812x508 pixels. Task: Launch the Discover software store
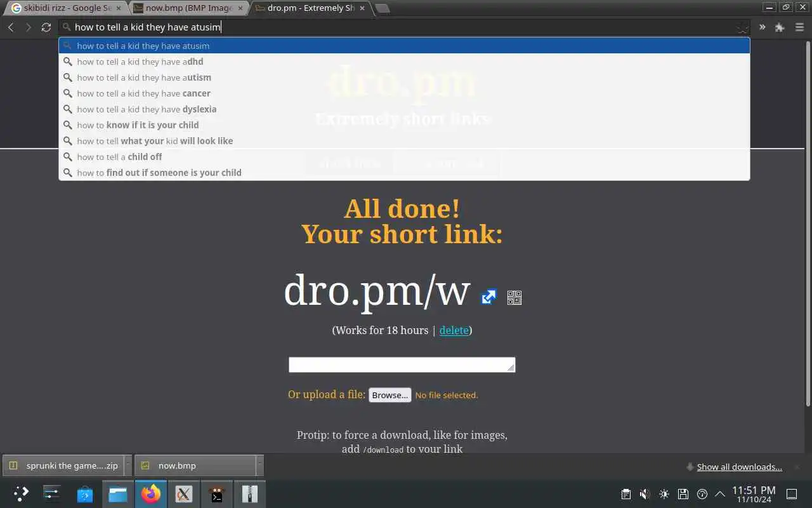pyautogui.click(x=85, y=493)
